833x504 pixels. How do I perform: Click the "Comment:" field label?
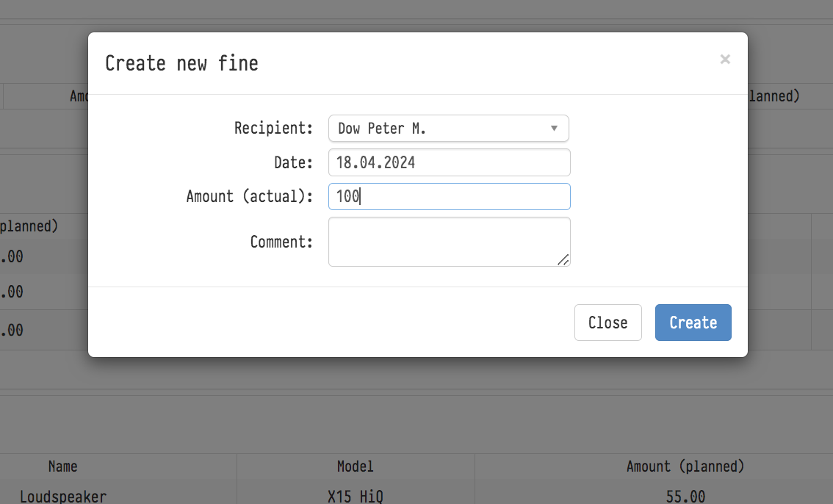click(281, 242)
